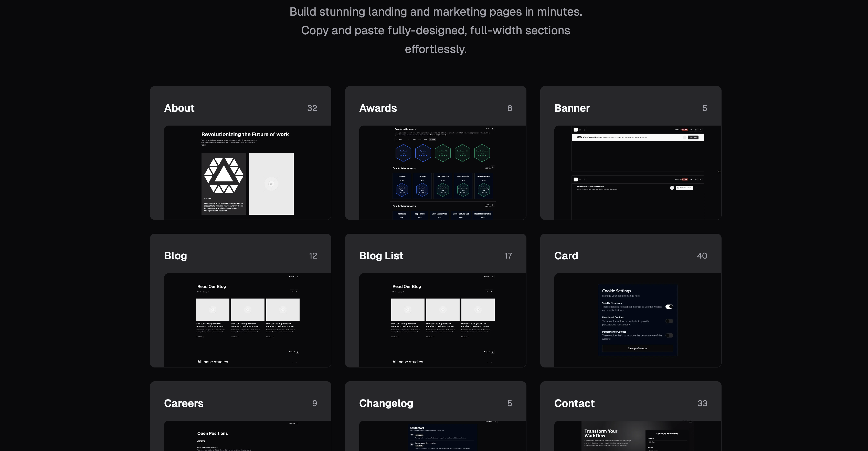This screenshot has height=451, width=868.
Task: Select the All Years tab in Awards preview
Action: (x=432, y=140)
